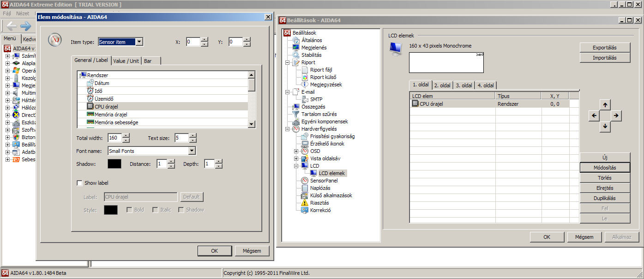The height and width of the screenshot is (279, 644).
Task: Click the Új button
Action: [x=605, y=158]
